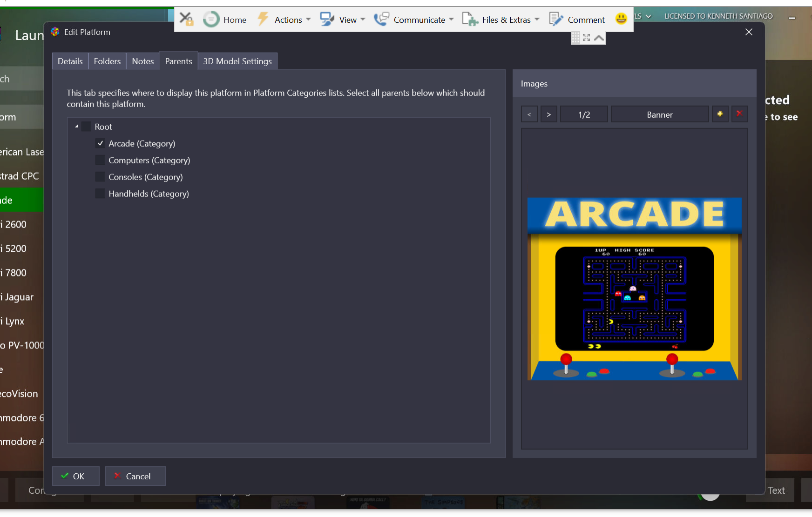Check the Consoles (Category) checkbox
The image size is (812, 517).
tap(100, 177)
